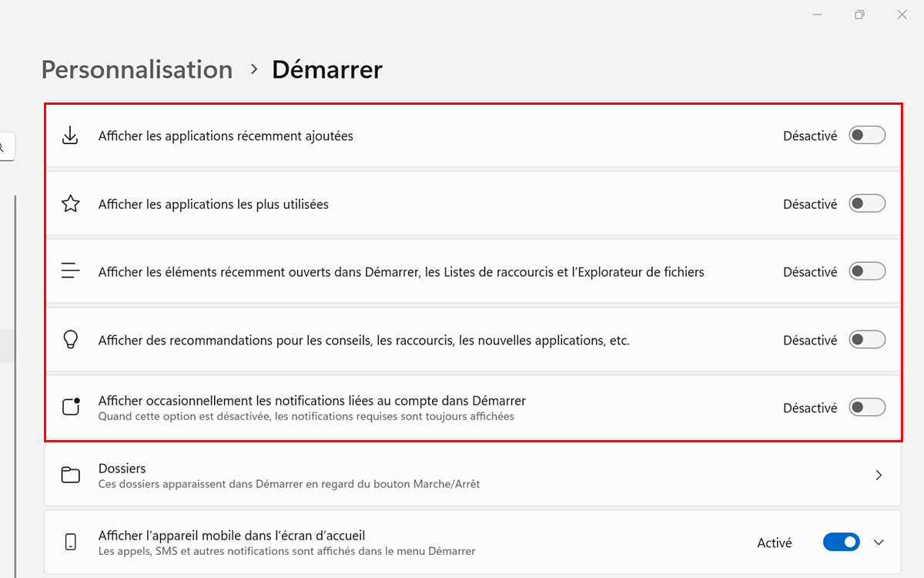Image resolution: width=924 pixels, height=578 pixels.
Task: Click "Afficher les applications les plus utilisées" text
Action: click(213, 204)
